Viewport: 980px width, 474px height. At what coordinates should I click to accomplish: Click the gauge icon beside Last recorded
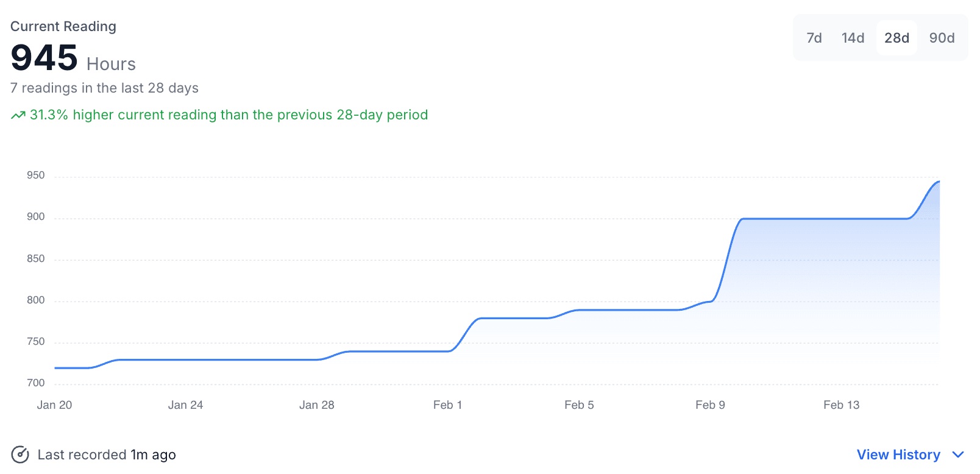[20, 455]
